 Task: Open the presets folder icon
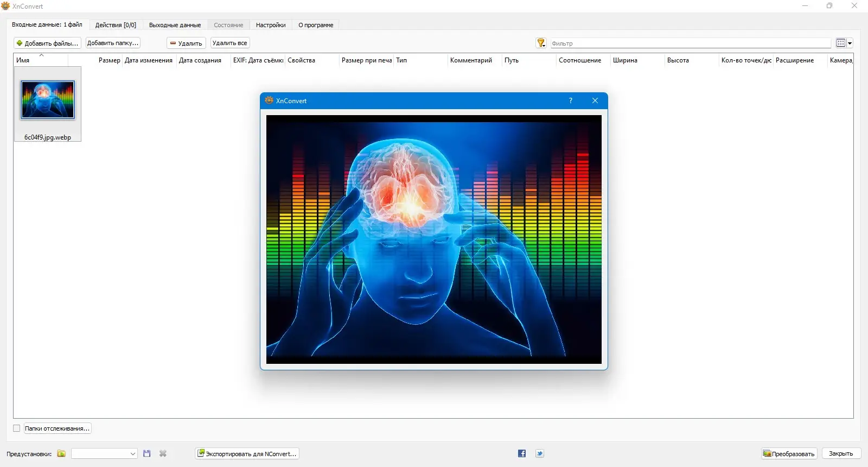(x=61, y=453)
